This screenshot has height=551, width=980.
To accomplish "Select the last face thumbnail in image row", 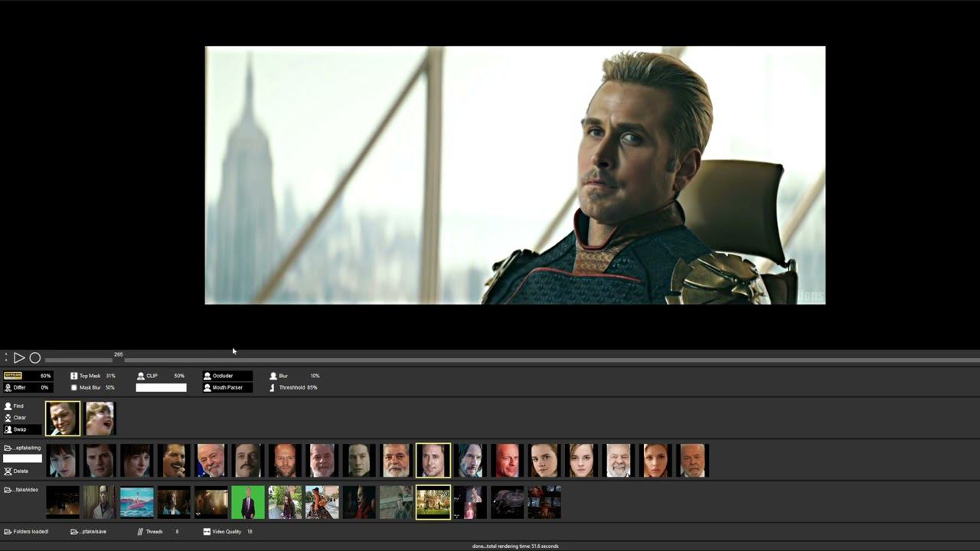I will (693, 461).
